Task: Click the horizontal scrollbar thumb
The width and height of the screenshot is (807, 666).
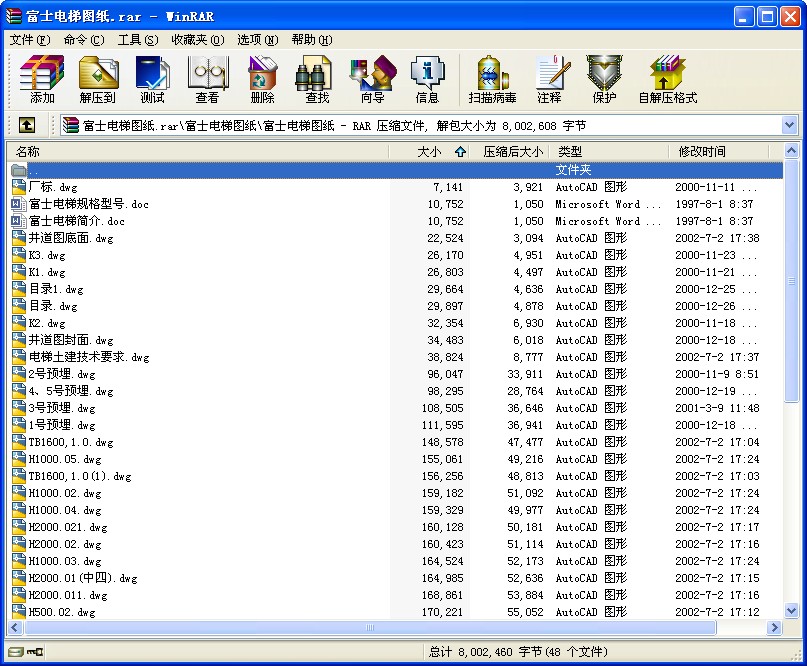Action: (370, 627)
